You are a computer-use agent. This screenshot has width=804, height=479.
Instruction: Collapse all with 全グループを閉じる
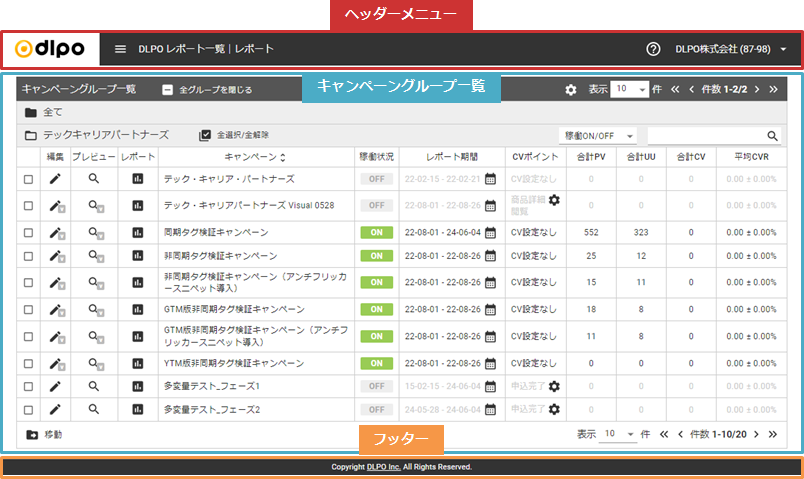coord(207,90)
